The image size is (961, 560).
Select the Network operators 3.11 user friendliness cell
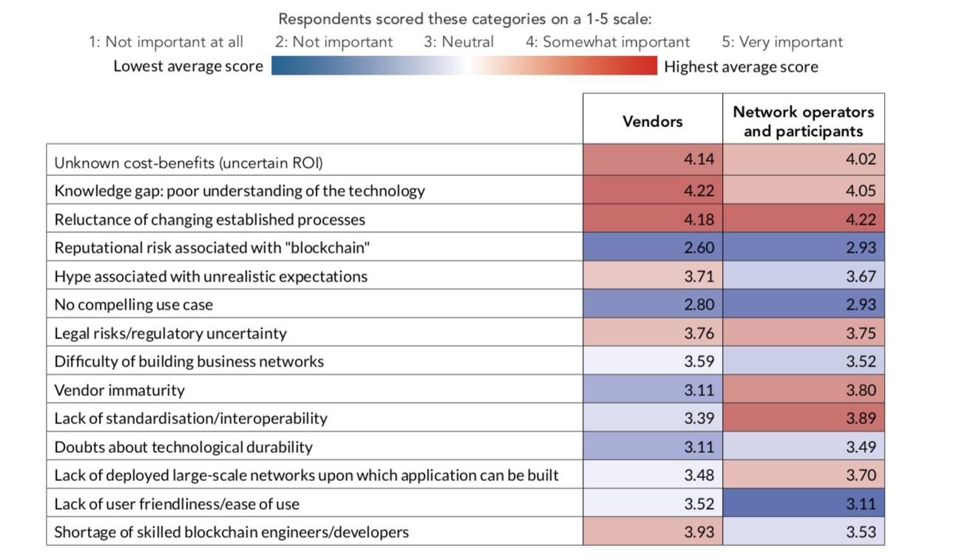(x=804, y=504)
